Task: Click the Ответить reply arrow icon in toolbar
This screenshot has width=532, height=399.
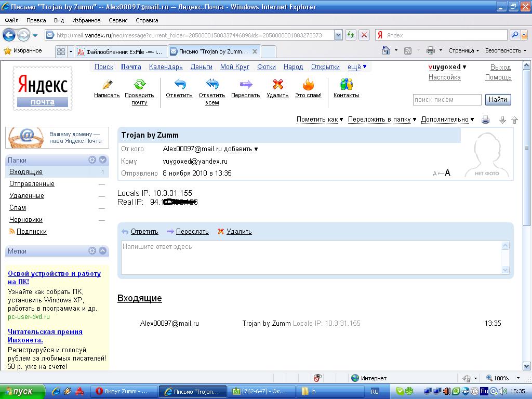Action: tap(180, 84)
